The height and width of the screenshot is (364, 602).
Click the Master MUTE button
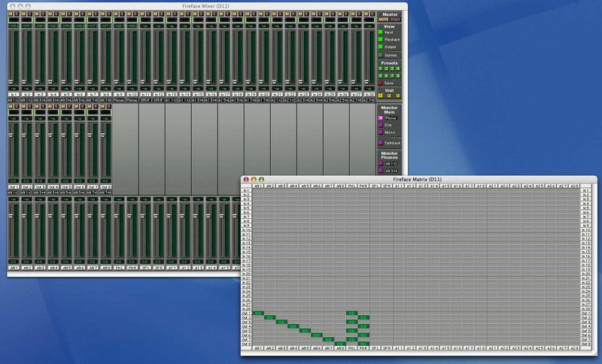383,20
